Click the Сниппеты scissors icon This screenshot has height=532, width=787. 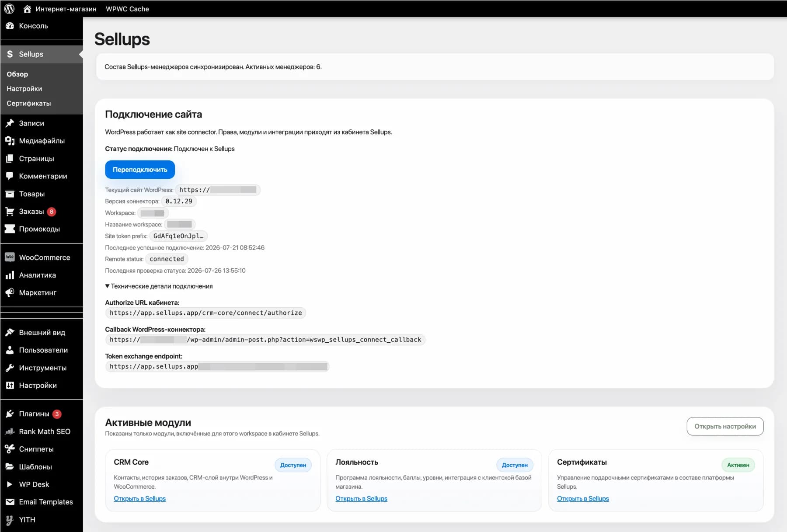[x=10, y=449]
